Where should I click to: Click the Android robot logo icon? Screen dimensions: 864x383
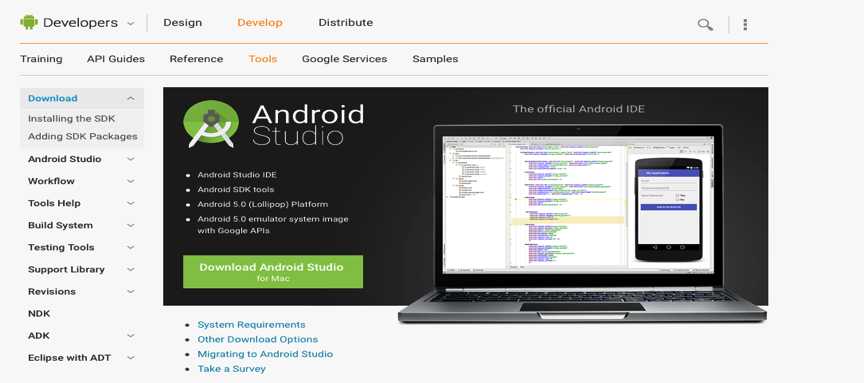tap(29, 23)
